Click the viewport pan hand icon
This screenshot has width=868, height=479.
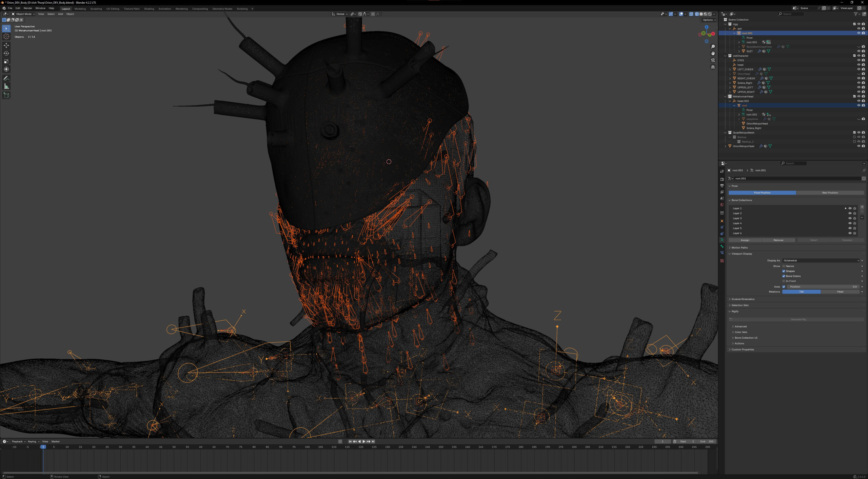click(x=713, y=54)
